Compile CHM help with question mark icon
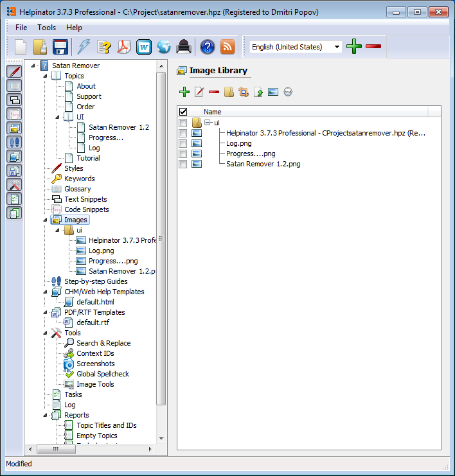 click(104, 47)
